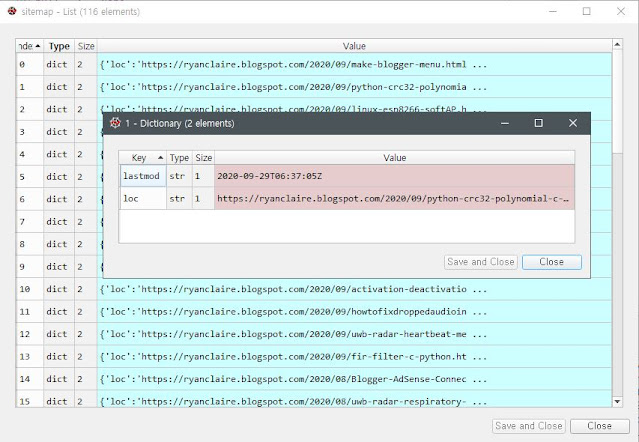Click scroll down arrow of sitemap list
This screenshot has height=442, width=639.
pos(617,402)
